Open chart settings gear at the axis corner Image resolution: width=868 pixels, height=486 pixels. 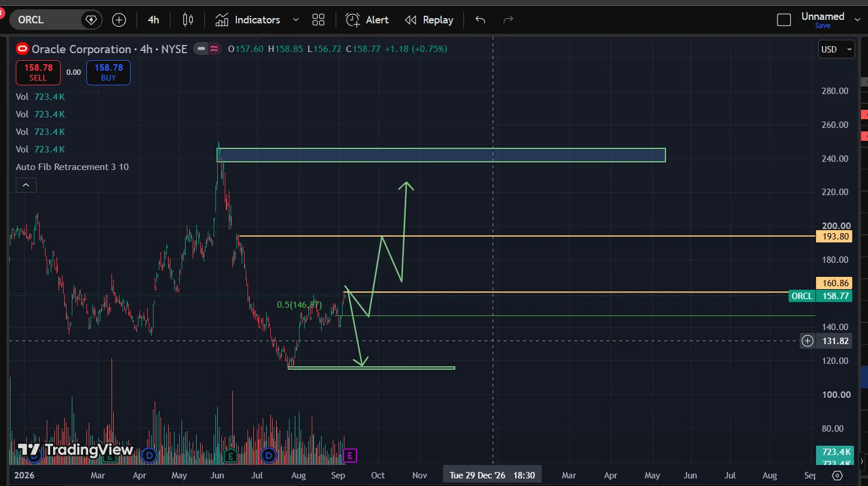coord(838,475)
